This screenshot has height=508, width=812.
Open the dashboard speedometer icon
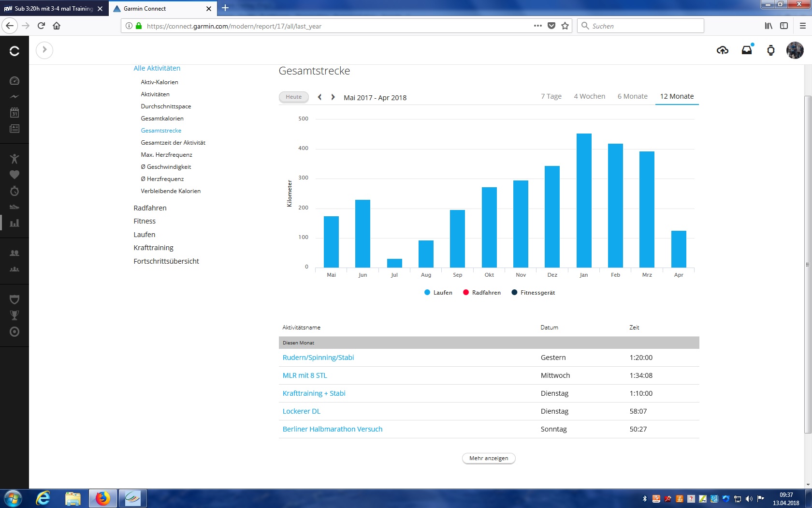[x=14, y=81]
